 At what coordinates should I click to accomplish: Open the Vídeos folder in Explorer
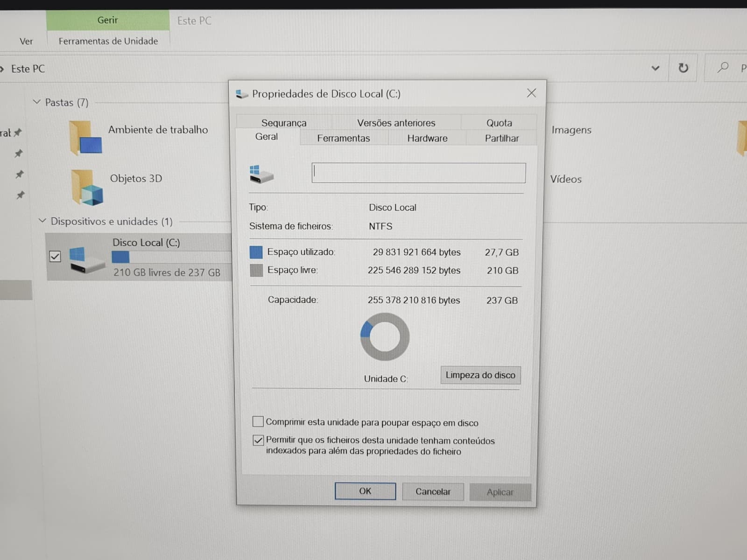tap(566, 179)
